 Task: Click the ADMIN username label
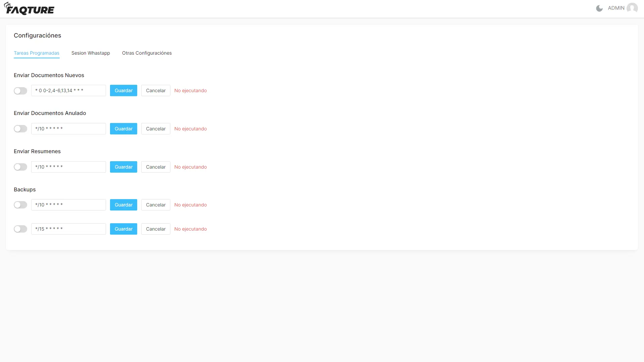click(x=616, y=8)
